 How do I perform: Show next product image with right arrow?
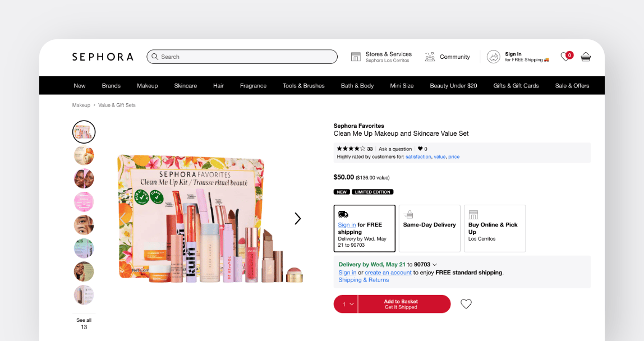click(x=297, y=219)
